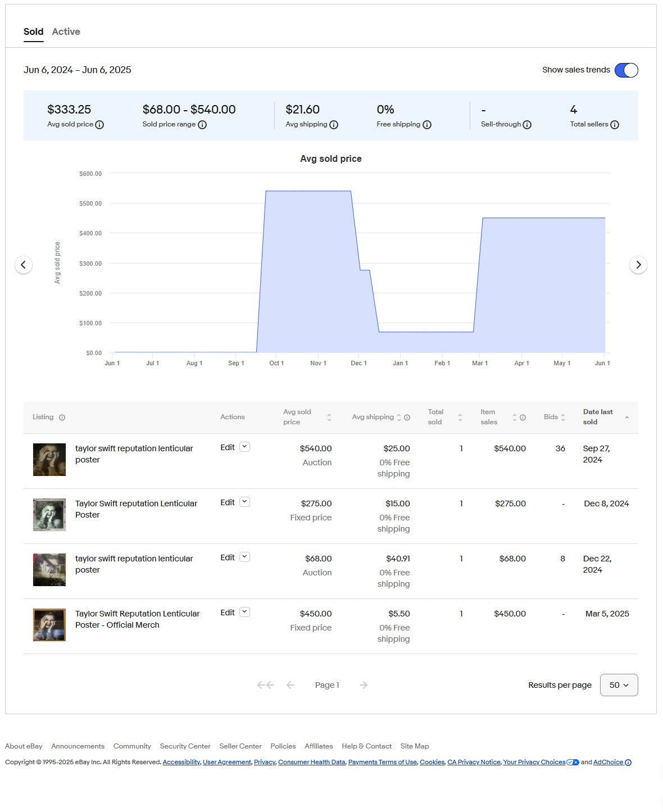Expand Edit dropdown for $68.00 listing

tap(244, 557)
